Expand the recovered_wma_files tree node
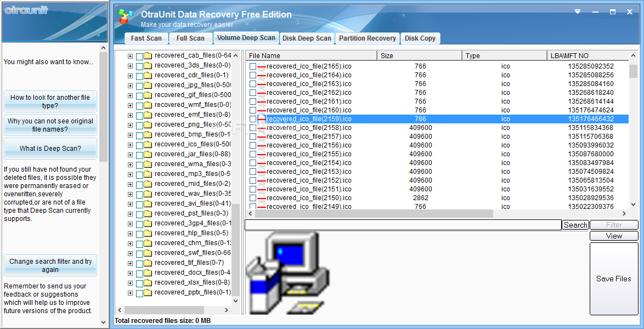The image size is (644, 329). pyautogui.click(x=130, y=164)
